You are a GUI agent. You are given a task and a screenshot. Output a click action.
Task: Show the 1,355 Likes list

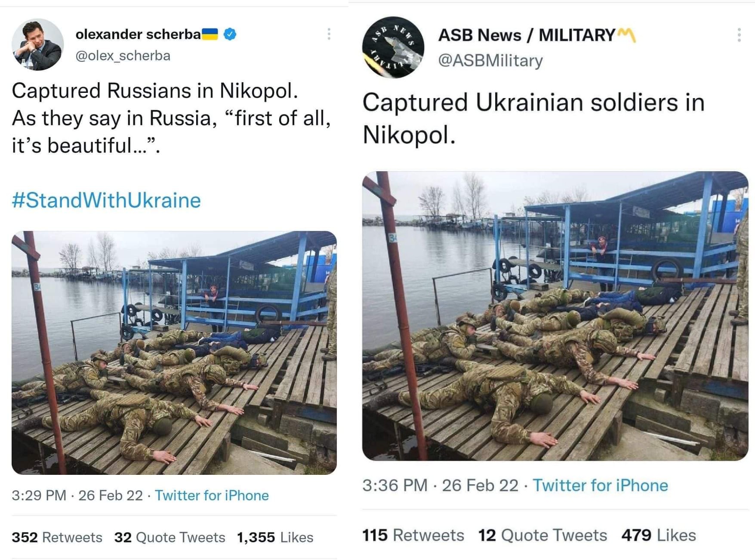tap(275, 537)
